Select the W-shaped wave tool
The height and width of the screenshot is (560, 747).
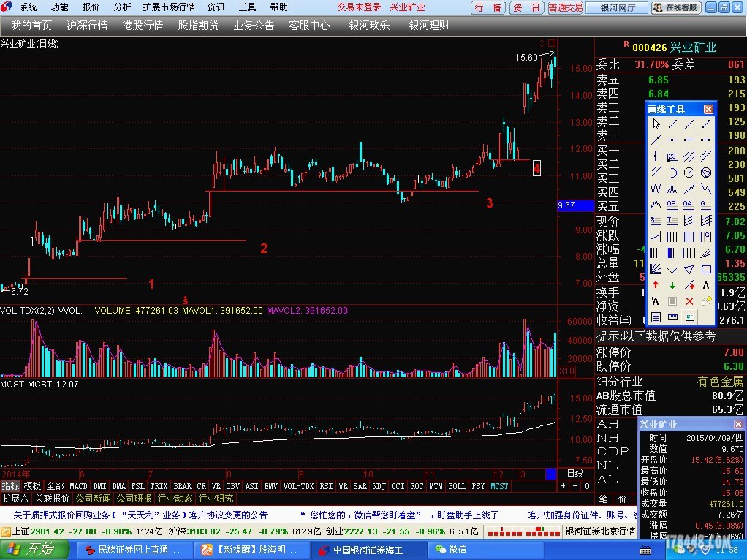coord(656,189)
